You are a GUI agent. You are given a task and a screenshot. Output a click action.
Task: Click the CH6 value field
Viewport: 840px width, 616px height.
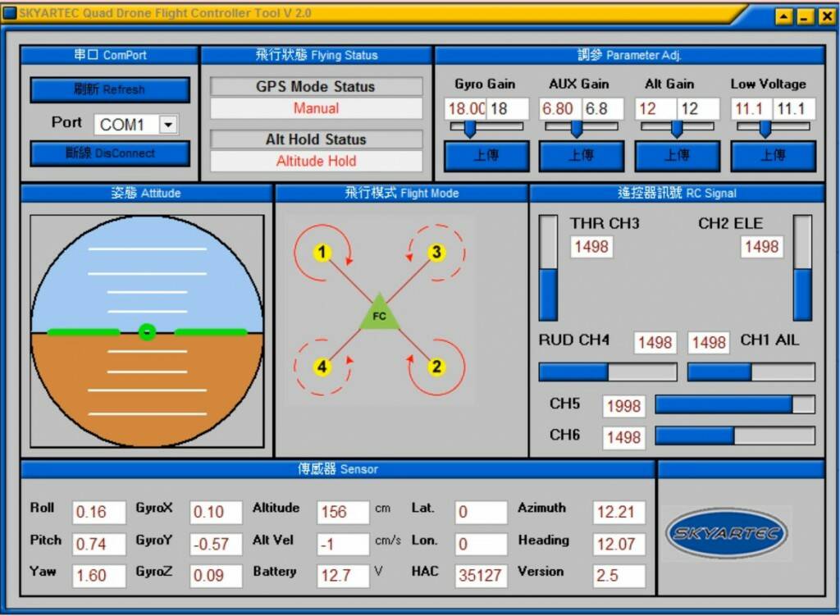[623, 438]
